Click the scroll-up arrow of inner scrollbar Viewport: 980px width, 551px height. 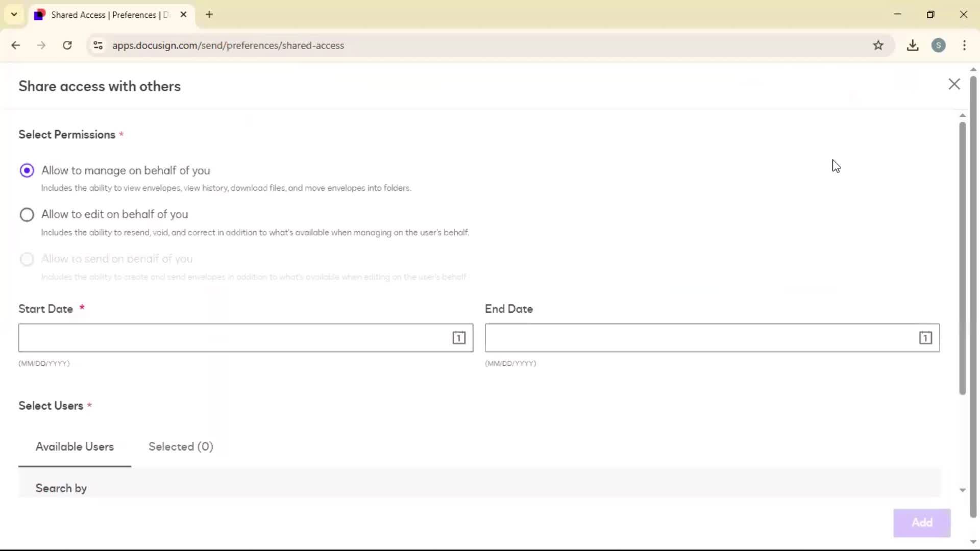pyautogui.click(x=962, y=115)
